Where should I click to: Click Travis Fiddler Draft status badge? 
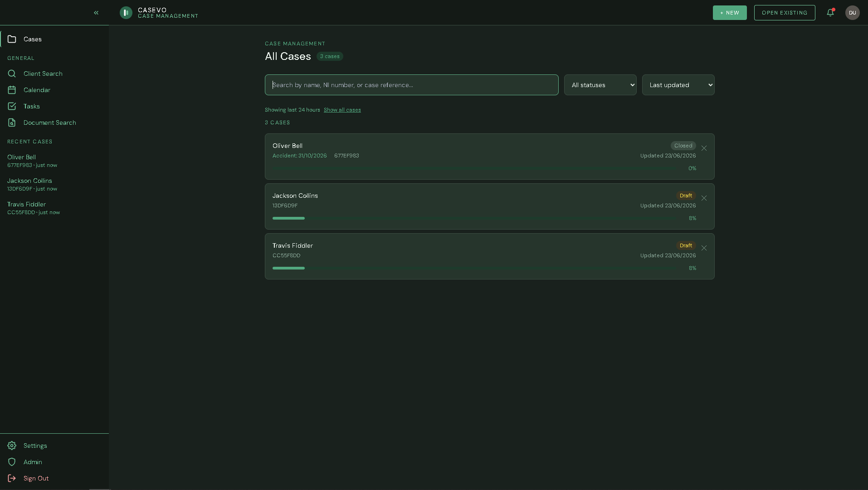[x=686, y=245]
